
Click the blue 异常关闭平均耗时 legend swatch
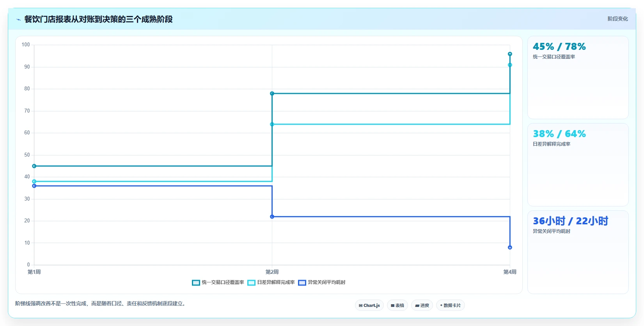pos(302,283)
